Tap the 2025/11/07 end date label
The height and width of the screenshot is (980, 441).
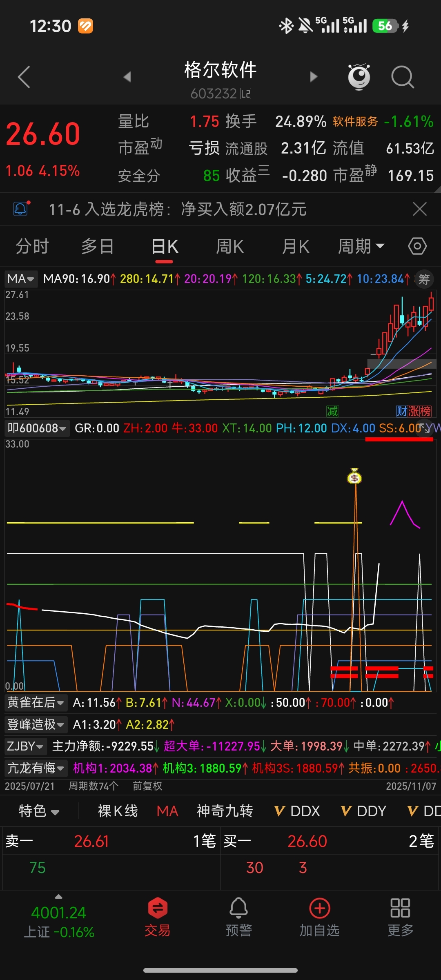point(411,786)
